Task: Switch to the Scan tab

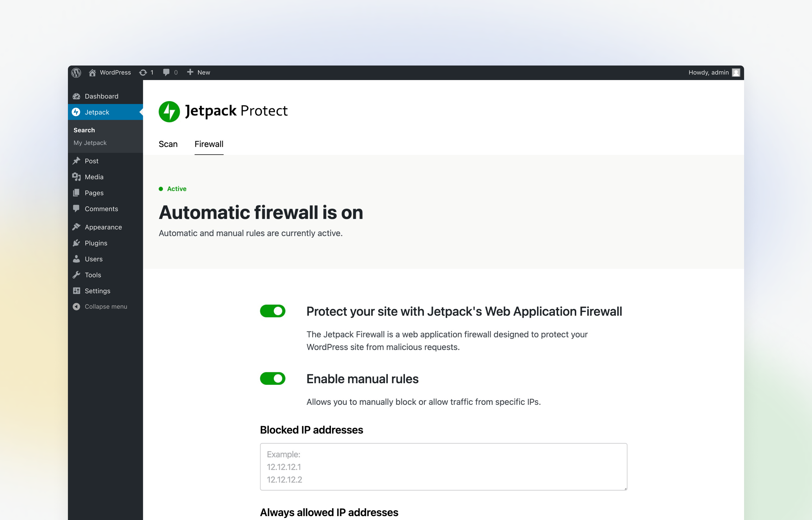Action: click(x=169, y=143)
